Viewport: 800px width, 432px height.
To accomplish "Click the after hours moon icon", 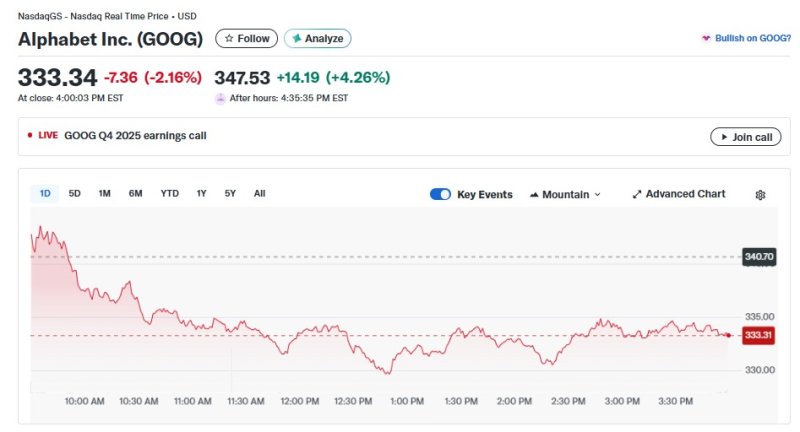I will tap(220, 98).
